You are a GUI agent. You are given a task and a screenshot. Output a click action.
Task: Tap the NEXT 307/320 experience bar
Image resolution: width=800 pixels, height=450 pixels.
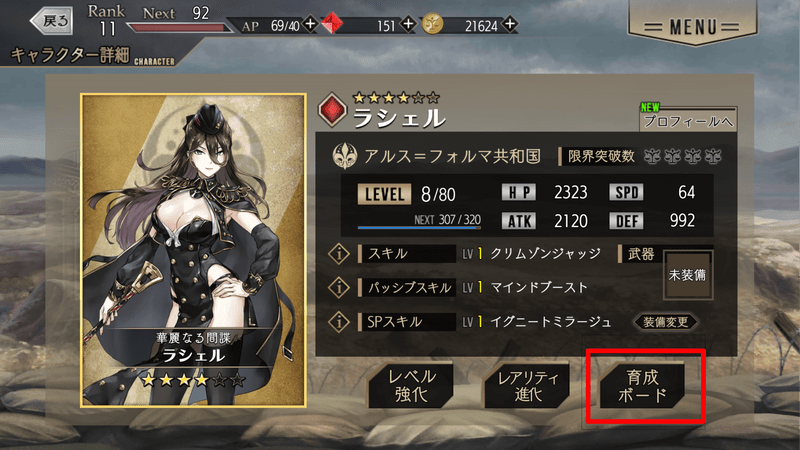tap(419, 223)
